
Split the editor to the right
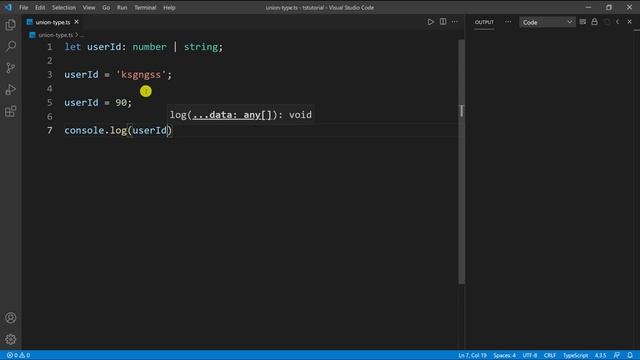(443, 22)
